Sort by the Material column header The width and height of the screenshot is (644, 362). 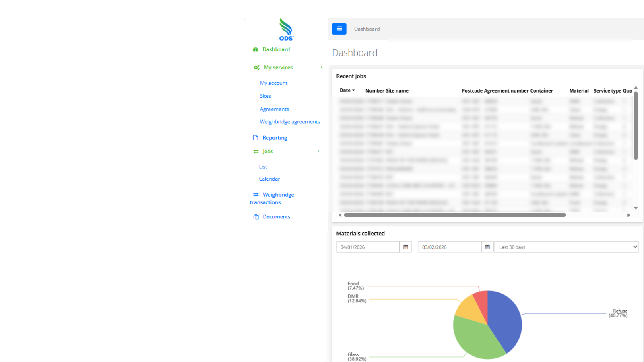579,91
